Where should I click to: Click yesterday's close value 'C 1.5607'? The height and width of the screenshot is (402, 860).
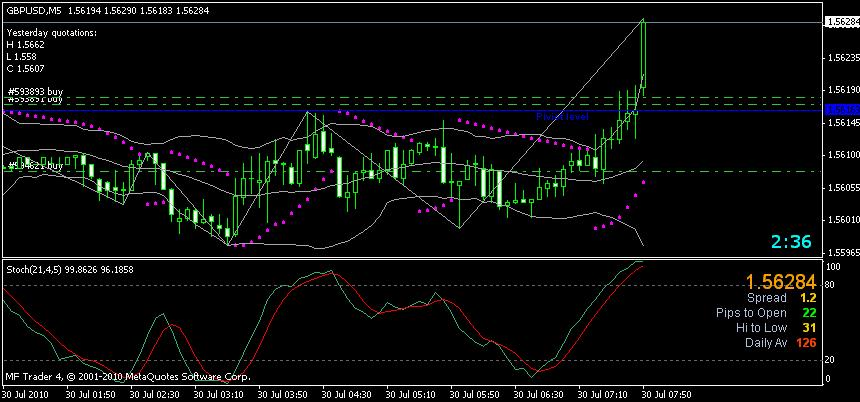tap(26, 69)
